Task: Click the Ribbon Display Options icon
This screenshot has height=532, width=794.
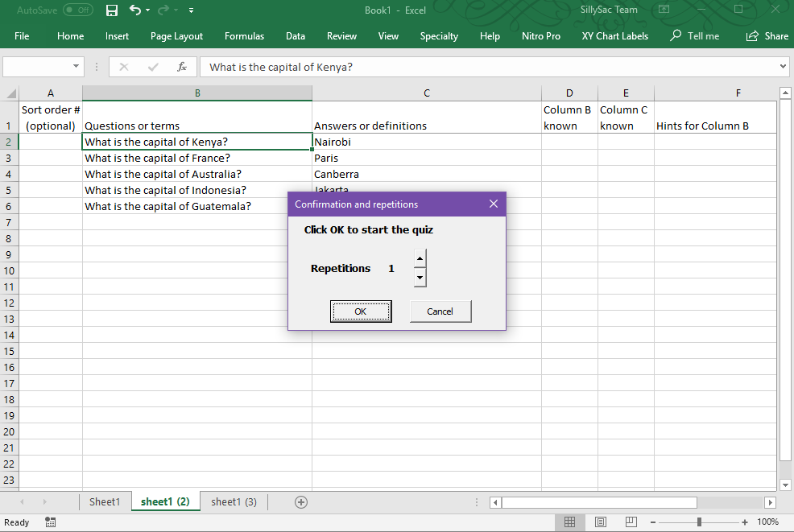Action: tap(664, 10)
